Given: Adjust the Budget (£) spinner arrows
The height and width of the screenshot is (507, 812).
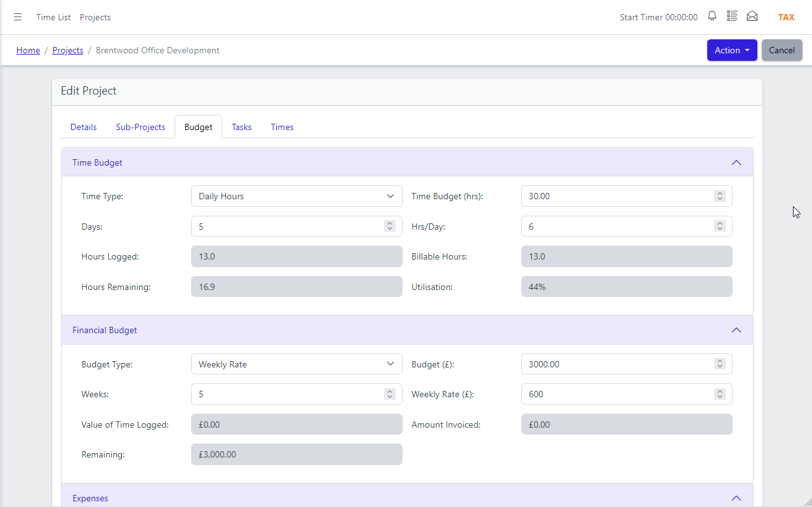Looking at the screenshot, I should 720,364.
